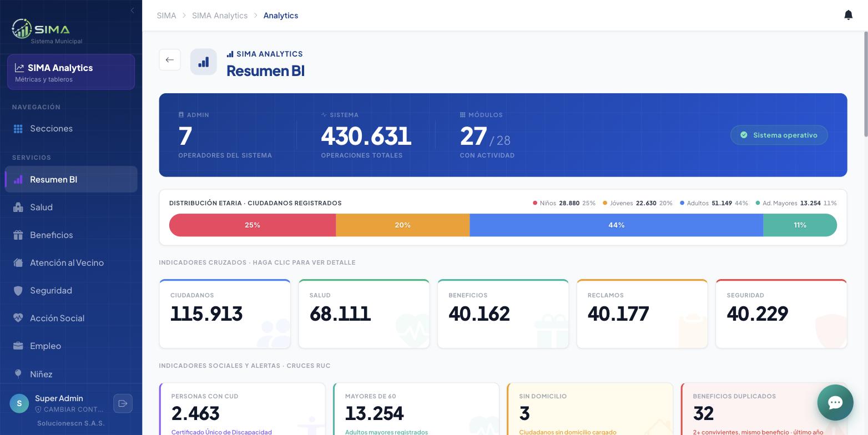Open the chat support bubble
The width and height of the screenshot is (868, 435).
click(835, 402)
